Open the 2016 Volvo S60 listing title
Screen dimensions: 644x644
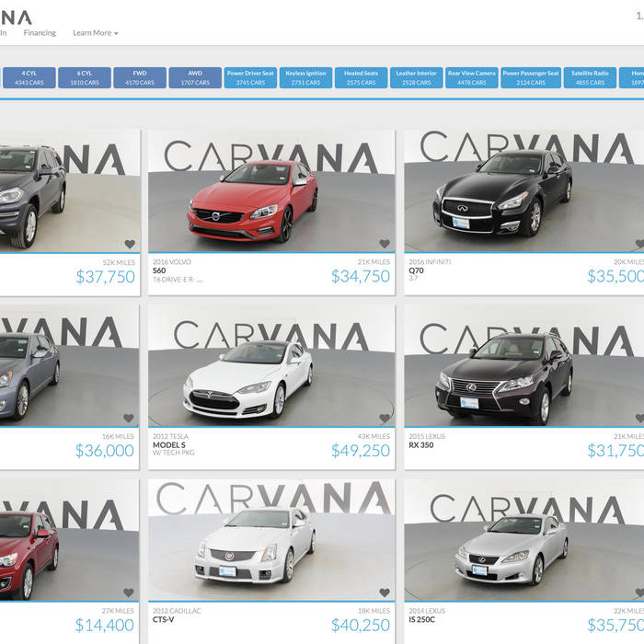[x=159, y=270]
